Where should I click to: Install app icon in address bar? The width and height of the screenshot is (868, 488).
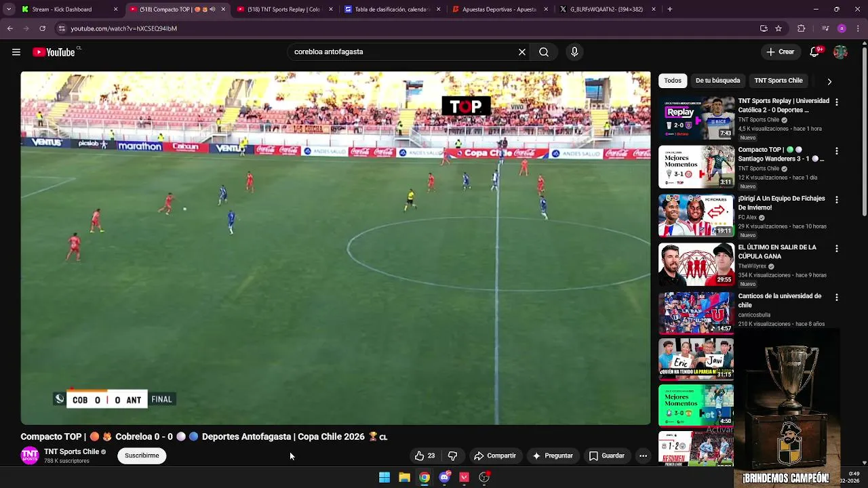pos(764,28)
